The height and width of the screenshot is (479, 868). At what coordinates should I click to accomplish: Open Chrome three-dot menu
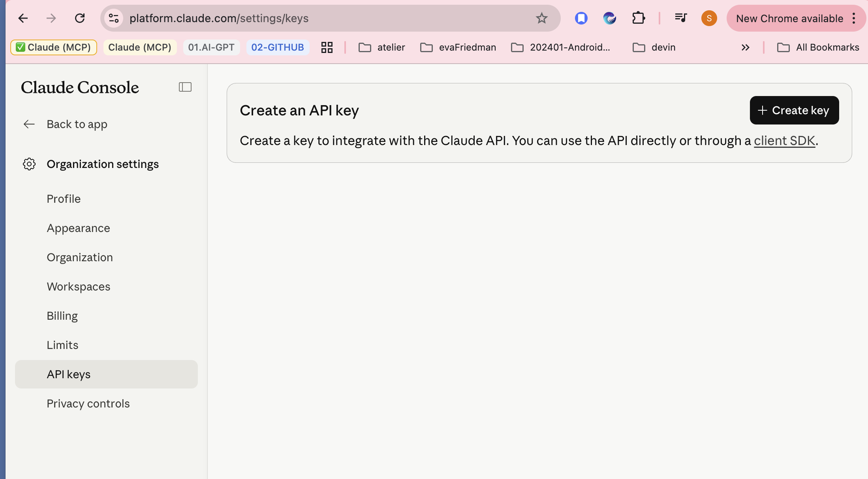tap(854, 18)
